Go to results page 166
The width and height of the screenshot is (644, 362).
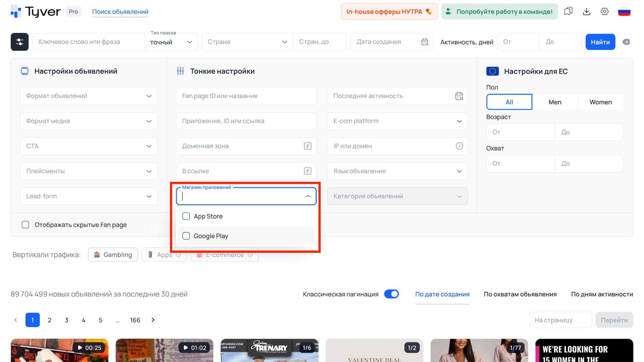pos(135,320)
